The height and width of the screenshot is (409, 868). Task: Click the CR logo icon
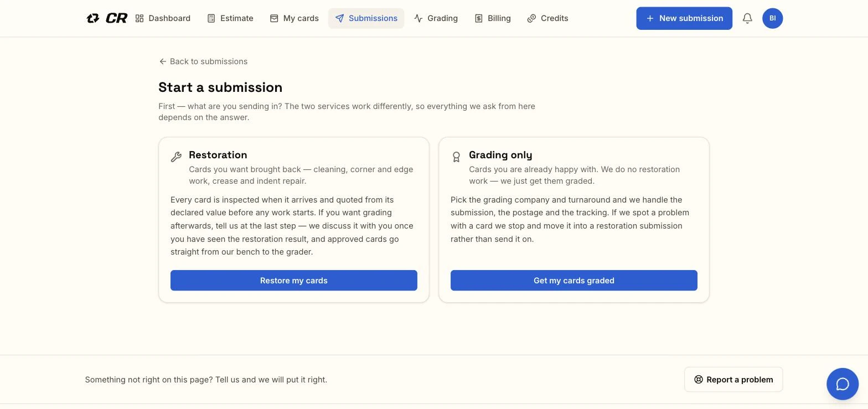pyautogui.click(x=107, y=18)
